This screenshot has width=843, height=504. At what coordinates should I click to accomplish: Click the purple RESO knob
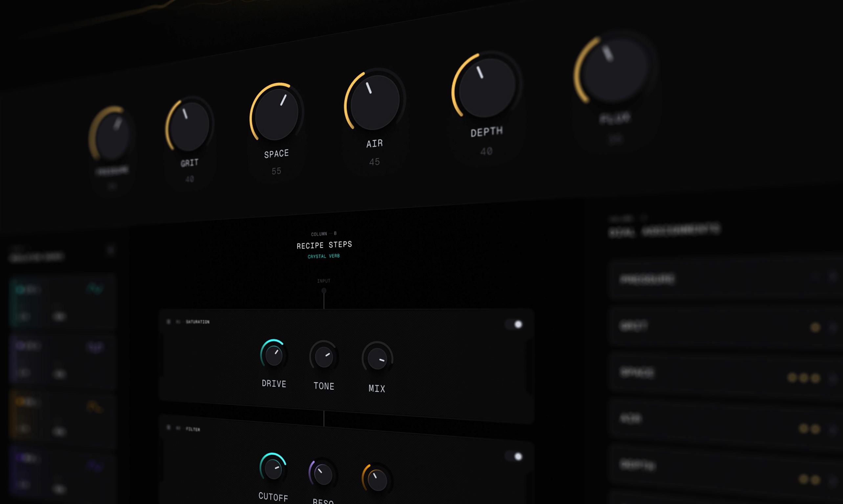coord(323,474)
